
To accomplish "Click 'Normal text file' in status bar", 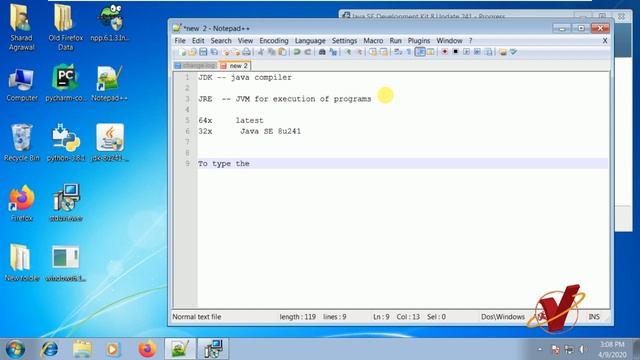I will tap(197, 317).
